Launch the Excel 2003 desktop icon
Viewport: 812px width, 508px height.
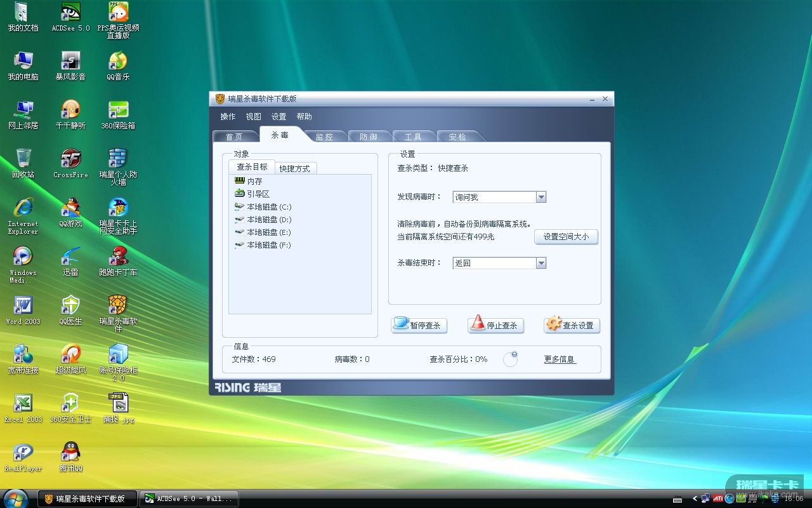[x=23, y=408]
